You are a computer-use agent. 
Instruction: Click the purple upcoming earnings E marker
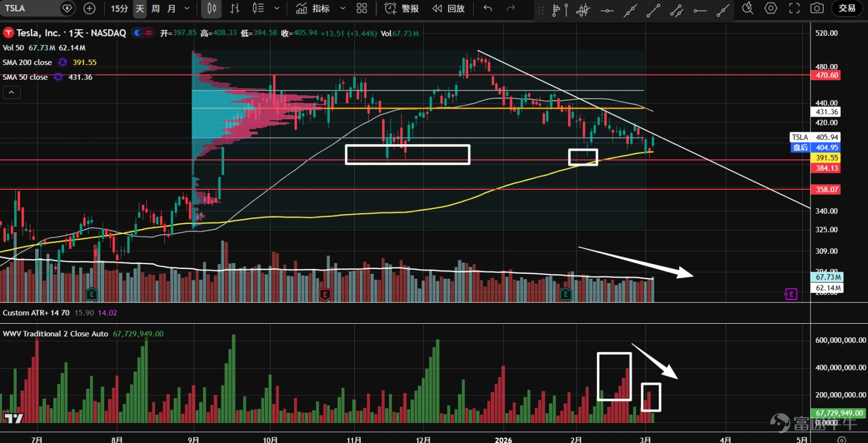[791, 294]
